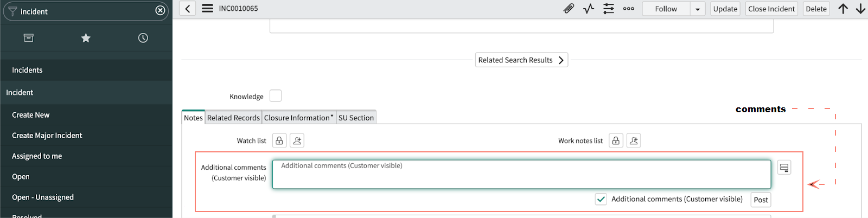Click the Close Incident button
The image size is (868, 218).
(771, 9)
